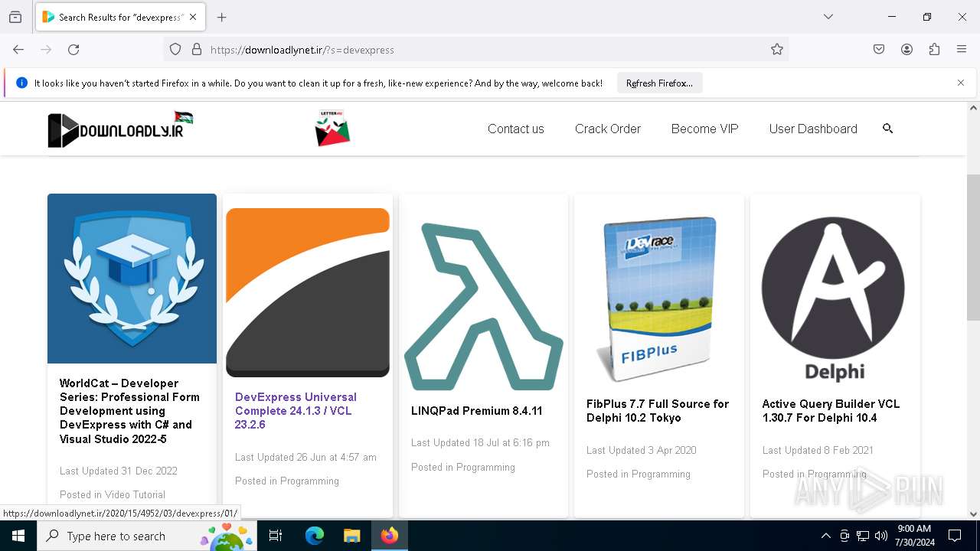Open DevExpress Universal Complete thumbnail image
The height and width of the screenshot is (551, 980).
(308, 292)
